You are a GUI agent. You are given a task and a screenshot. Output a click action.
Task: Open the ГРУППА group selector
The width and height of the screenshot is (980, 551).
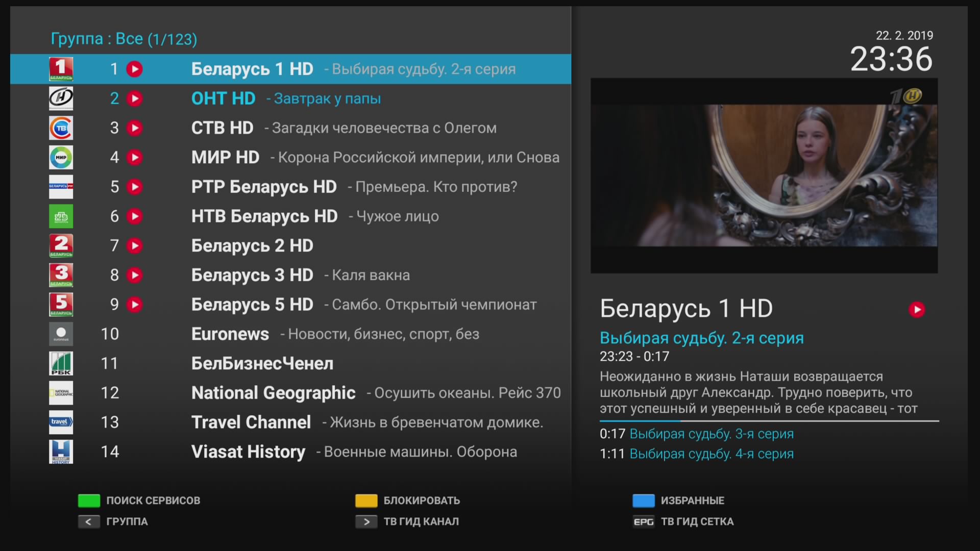coord(127,522)
